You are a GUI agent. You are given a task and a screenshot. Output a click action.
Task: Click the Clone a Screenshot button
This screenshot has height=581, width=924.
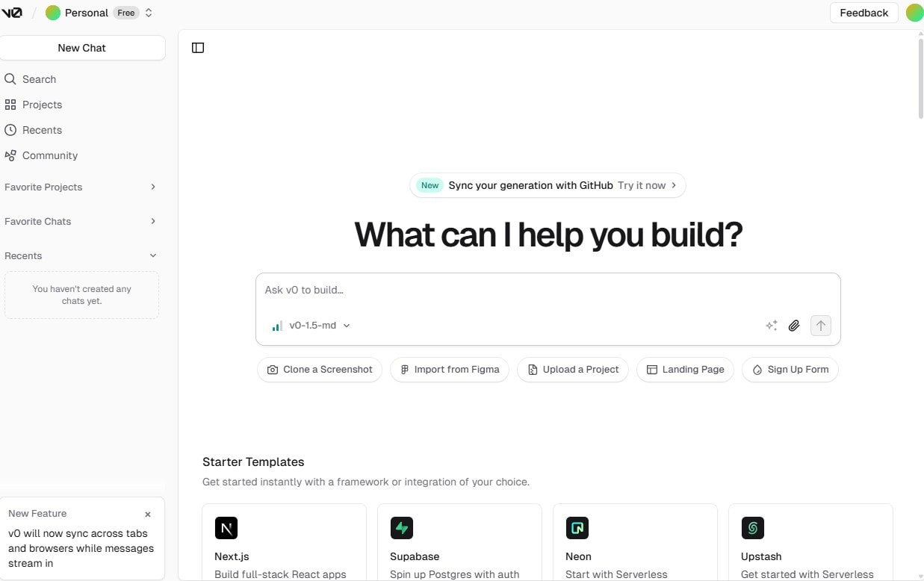point(320,370)
